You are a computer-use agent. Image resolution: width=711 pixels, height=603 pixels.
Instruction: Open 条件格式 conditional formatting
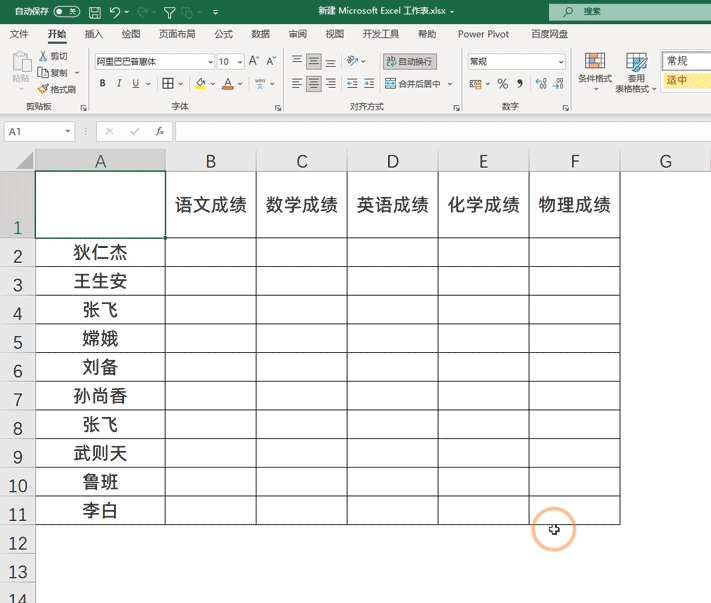pos(595,71)
